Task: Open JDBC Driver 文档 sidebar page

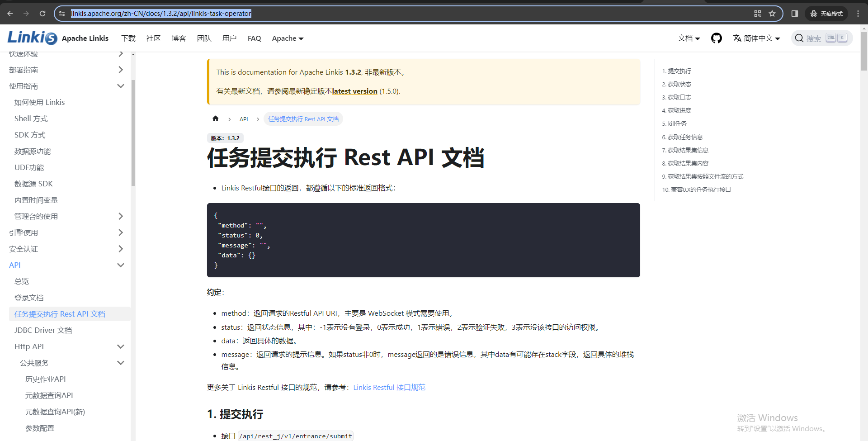Action: pos(43,330)
